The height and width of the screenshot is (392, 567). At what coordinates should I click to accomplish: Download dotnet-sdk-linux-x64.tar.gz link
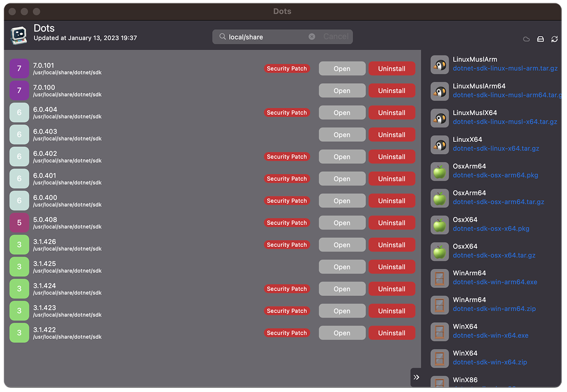tap(495, 148)
